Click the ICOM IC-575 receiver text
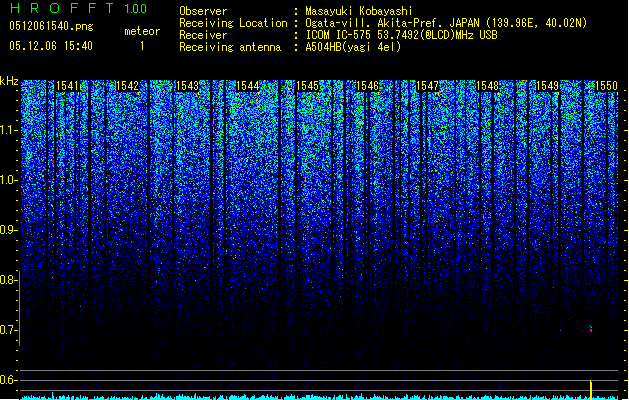Screen dimensions: 629x400 point(401,35)
